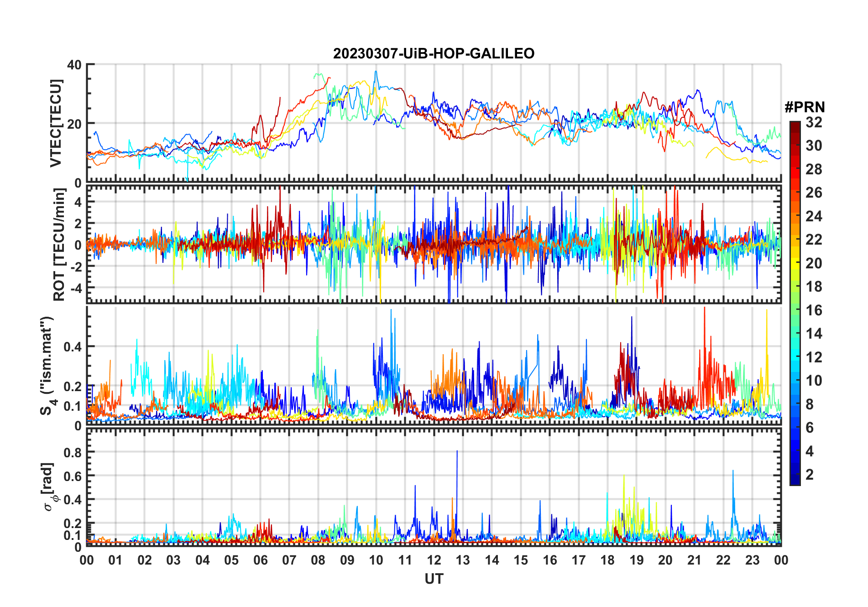Click the ROT [TECU/min] y-axis label
This screenshot has height=607, width=868.
(59, 245)
